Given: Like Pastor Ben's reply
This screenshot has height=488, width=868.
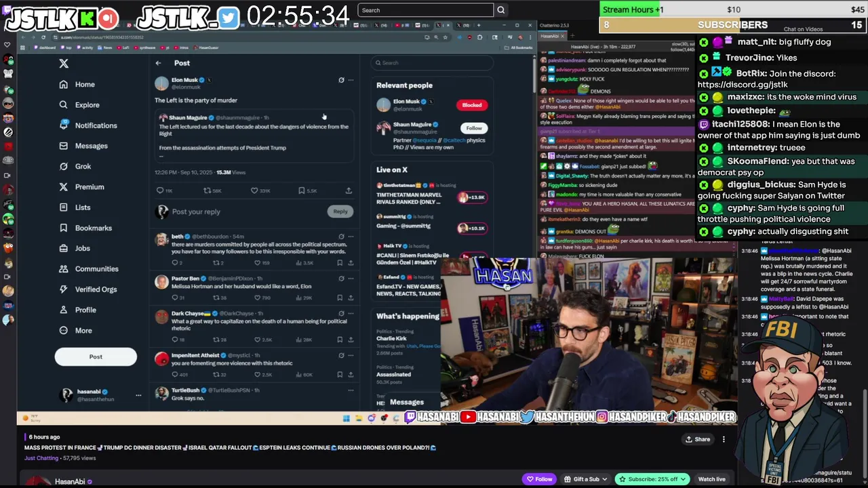Looking at the screenshot, I should pos(258,298).
